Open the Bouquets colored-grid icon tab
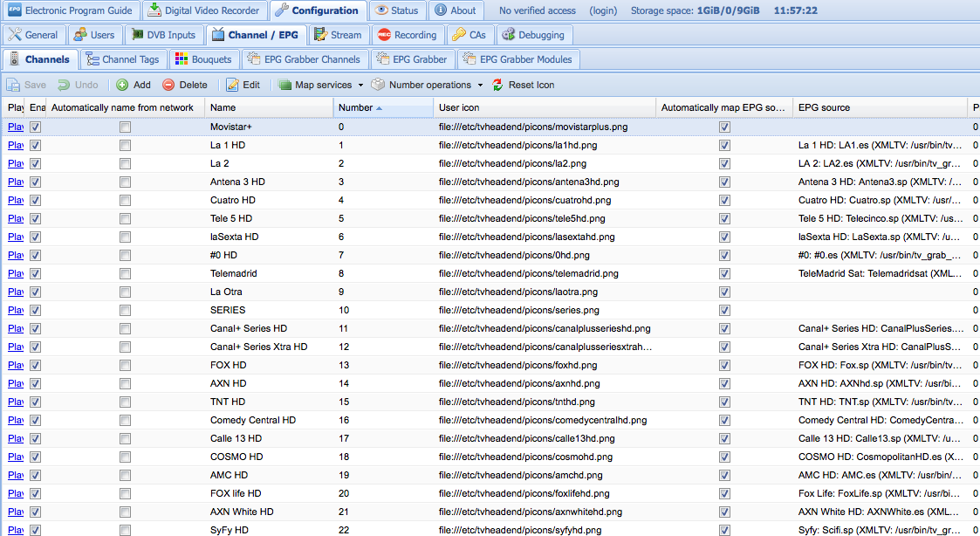 click(182, 59)
